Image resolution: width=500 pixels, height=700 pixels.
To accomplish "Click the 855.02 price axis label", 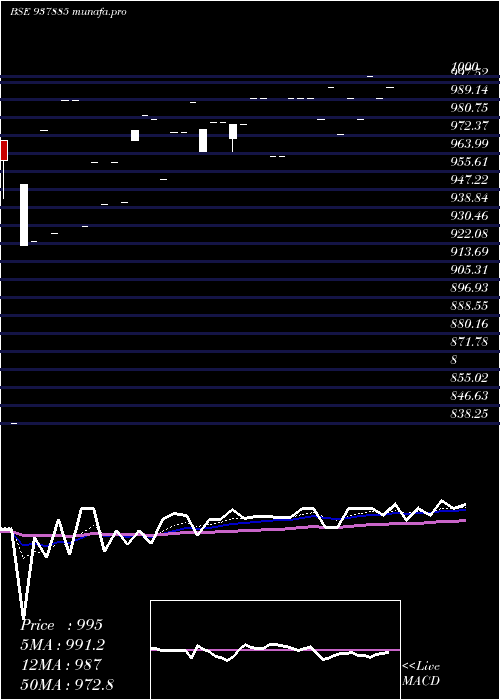I will [469, 378].
